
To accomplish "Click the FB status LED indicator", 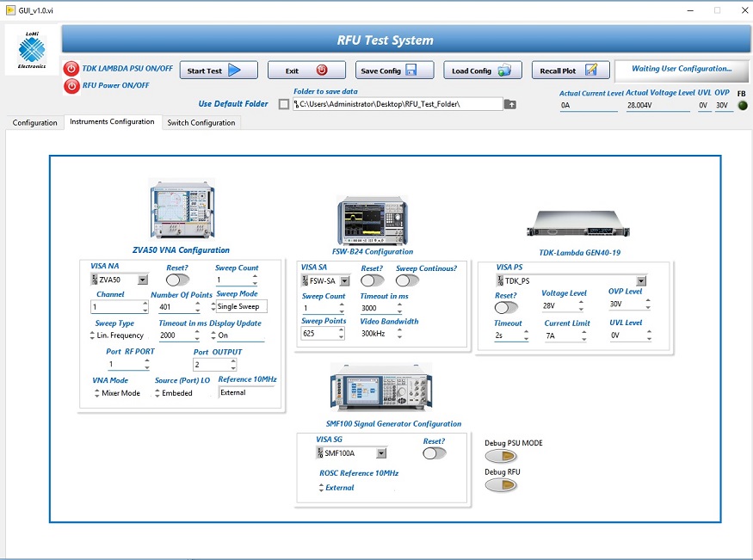I will (743, 106).
